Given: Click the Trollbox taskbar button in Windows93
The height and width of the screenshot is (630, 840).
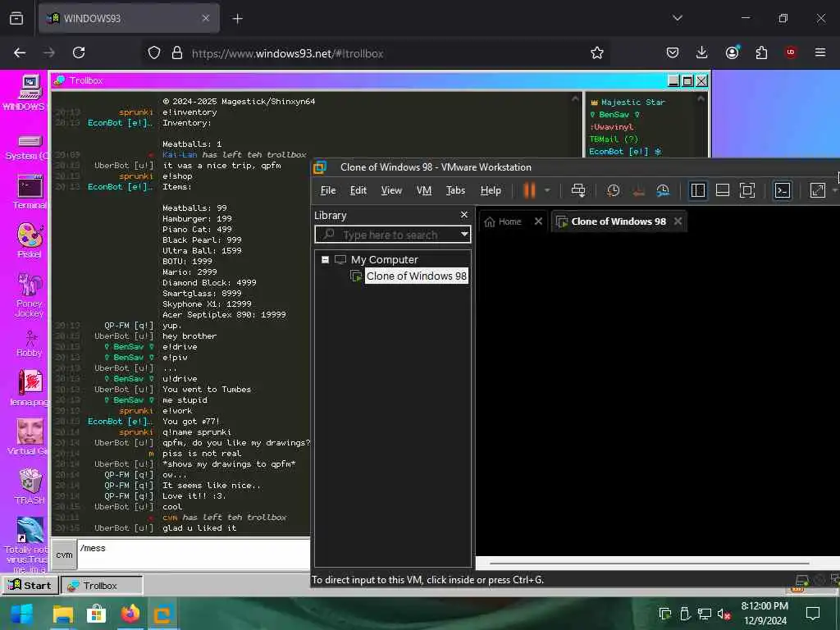Looking at the screenshot, I should pos(102,585).
